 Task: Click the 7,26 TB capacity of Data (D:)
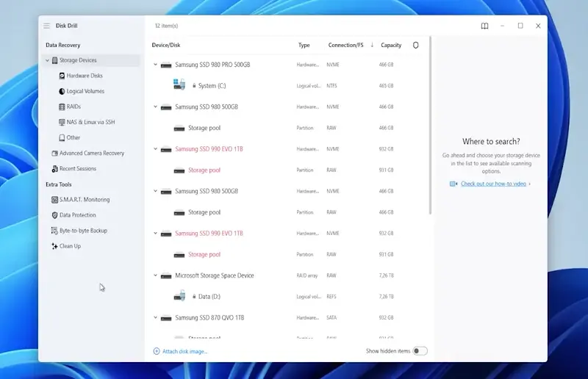point(387,297)
